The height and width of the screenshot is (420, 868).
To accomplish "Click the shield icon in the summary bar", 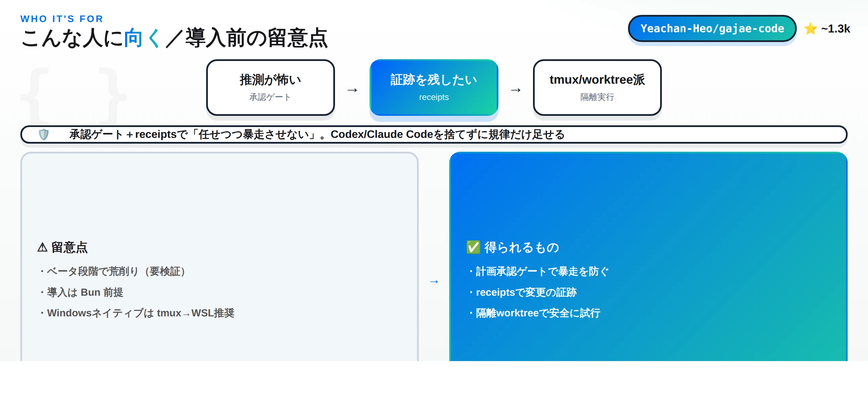I will (x=44, y=134).
